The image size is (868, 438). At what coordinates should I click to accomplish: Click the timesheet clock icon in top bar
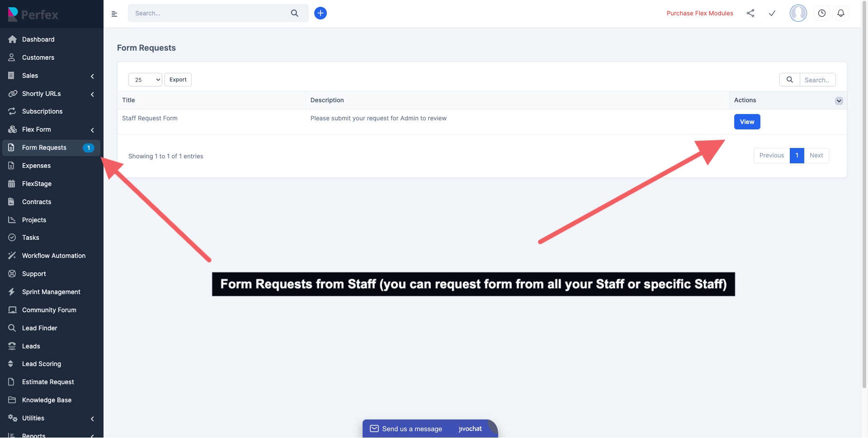(822, 13)
